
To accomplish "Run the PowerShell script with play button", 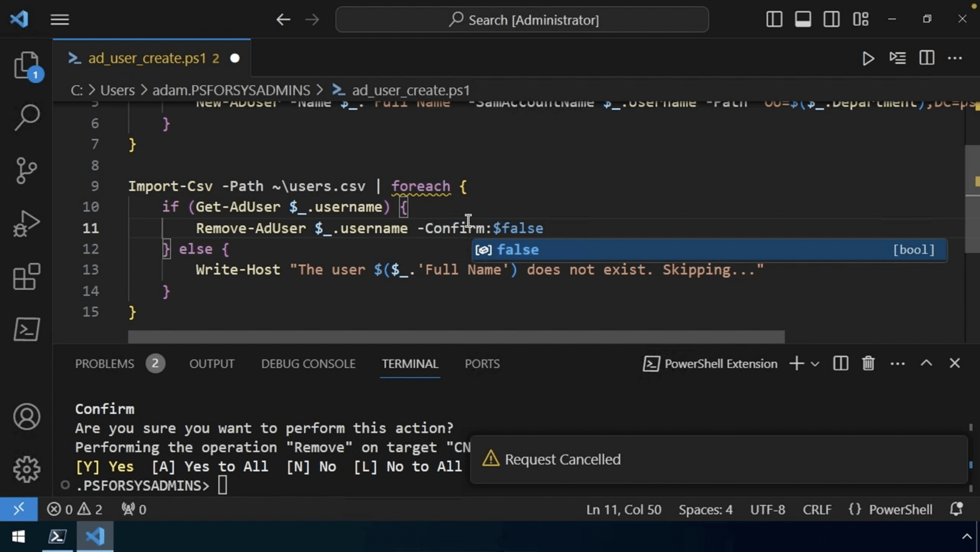I will (868, 58).
